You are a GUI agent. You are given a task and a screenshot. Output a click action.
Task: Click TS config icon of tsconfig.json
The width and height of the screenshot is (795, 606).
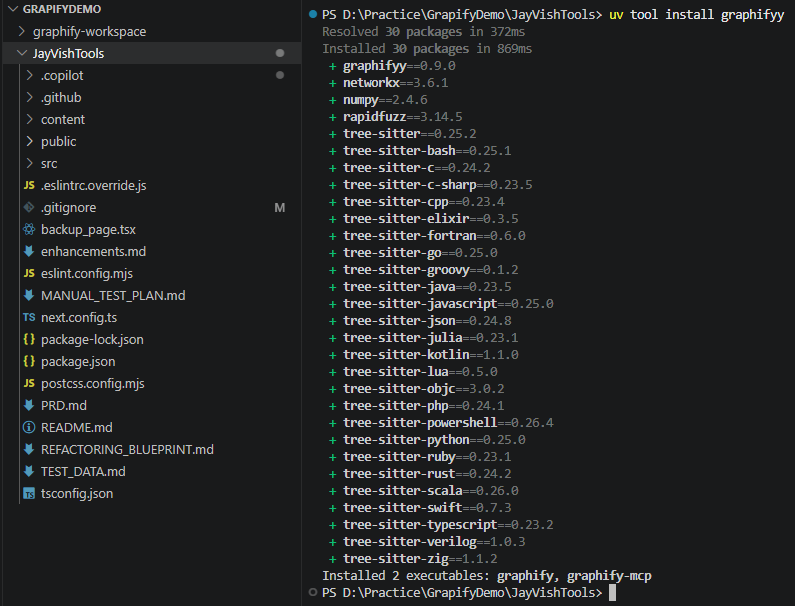click(29, 493)
